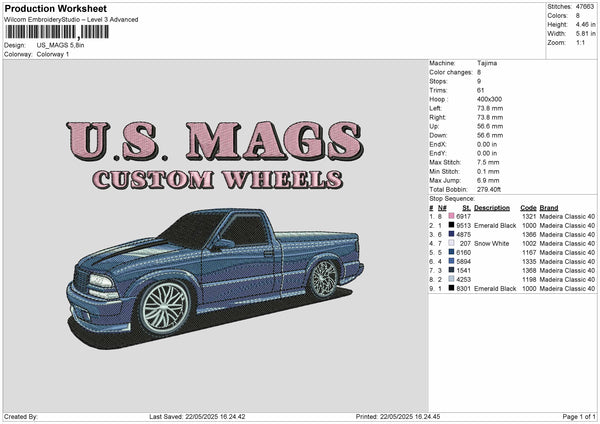Click the Snow White swatch beside 207
The image size is (600, 424).
pyautogui.click(x=451, y=243)
